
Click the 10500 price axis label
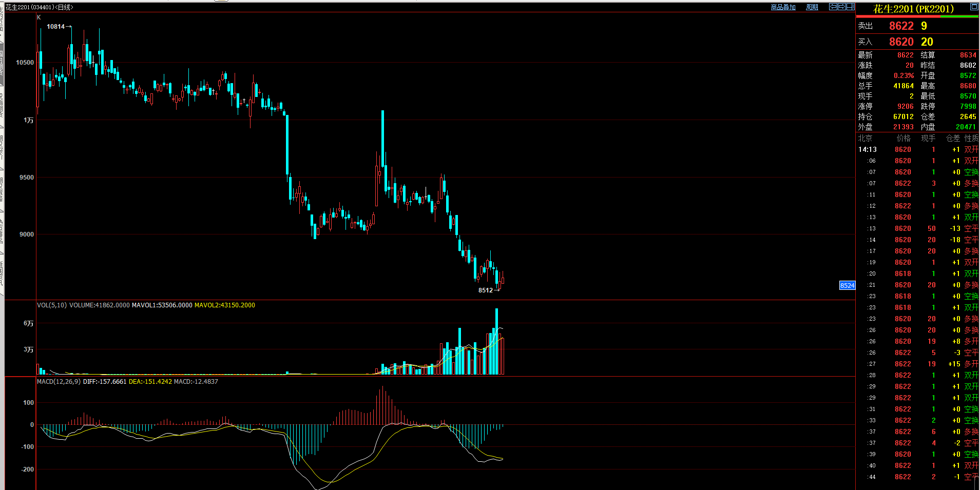pyautogui.click(x=25, y=63)
